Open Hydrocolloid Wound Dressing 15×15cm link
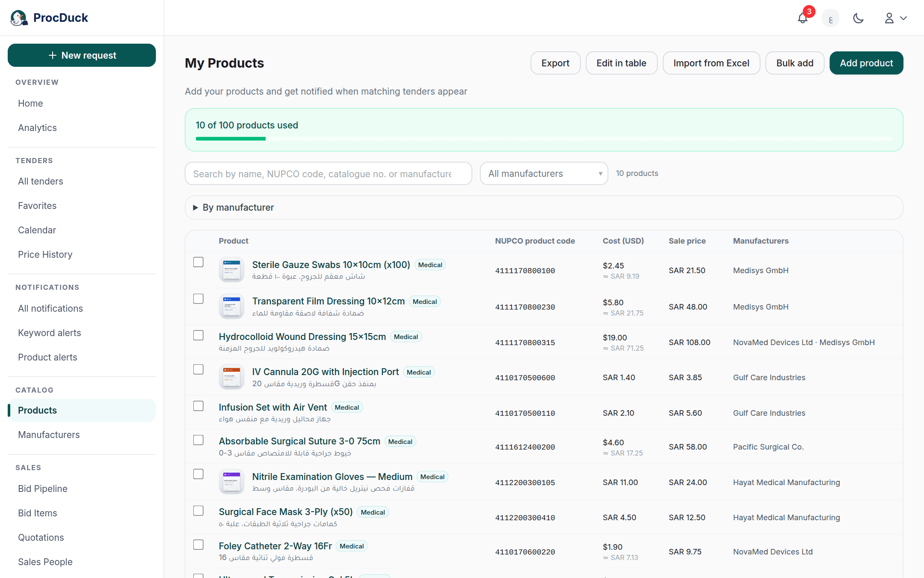Viewport: 924px width, 578px height. click(x=302, y=337)
